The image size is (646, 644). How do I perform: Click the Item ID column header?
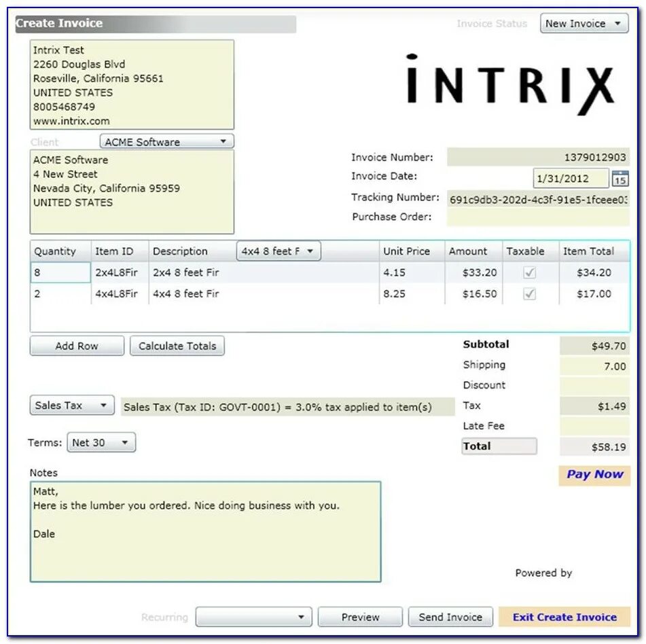[x=120, y=251]
